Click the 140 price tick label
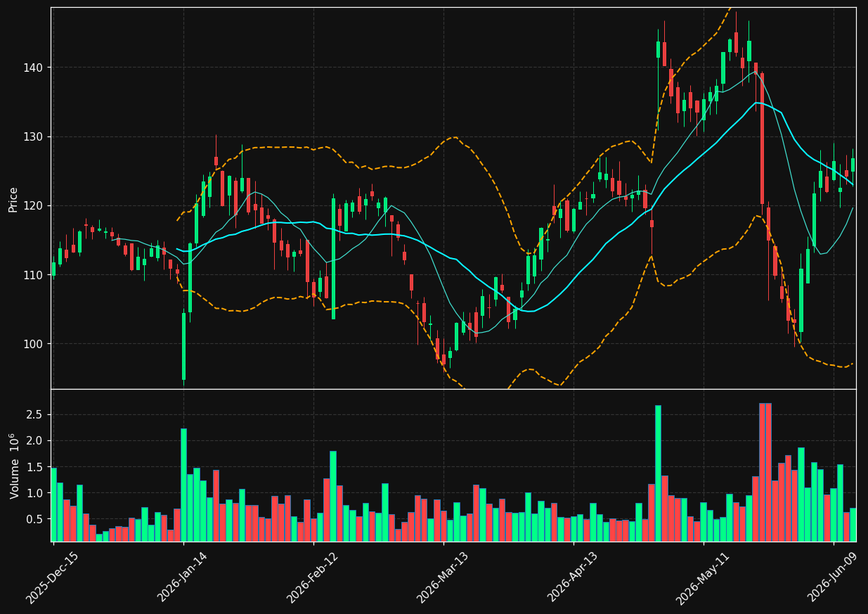868x614 pixels. [34, 68]
